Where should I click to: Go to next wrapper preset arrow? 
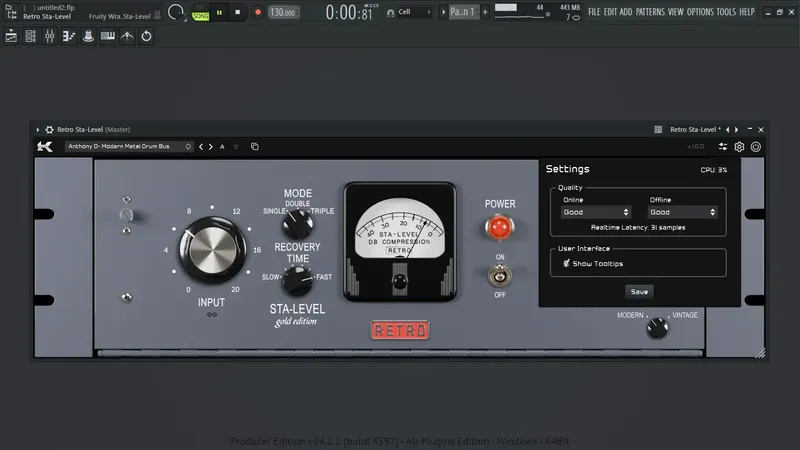pos(736,130)
